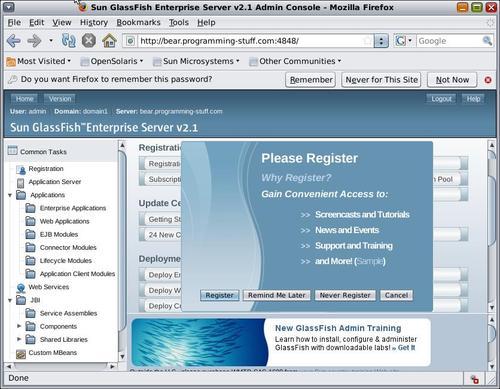Open the Bookmarks menu

coord(138,23)
